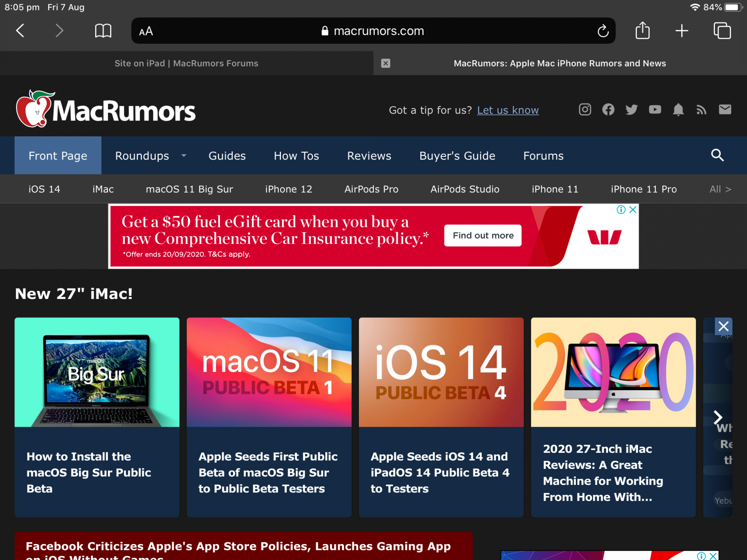Open the iPhone 11 Pro roundup link
This screenshot has height=560, width=747.
click(644, 189)
